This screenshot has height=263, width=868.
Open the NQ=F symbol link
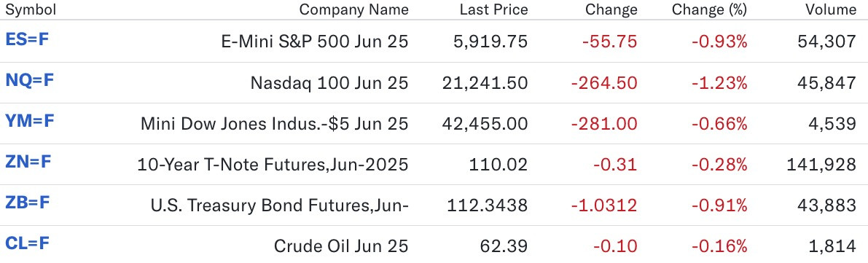click(x=29, y=80)
